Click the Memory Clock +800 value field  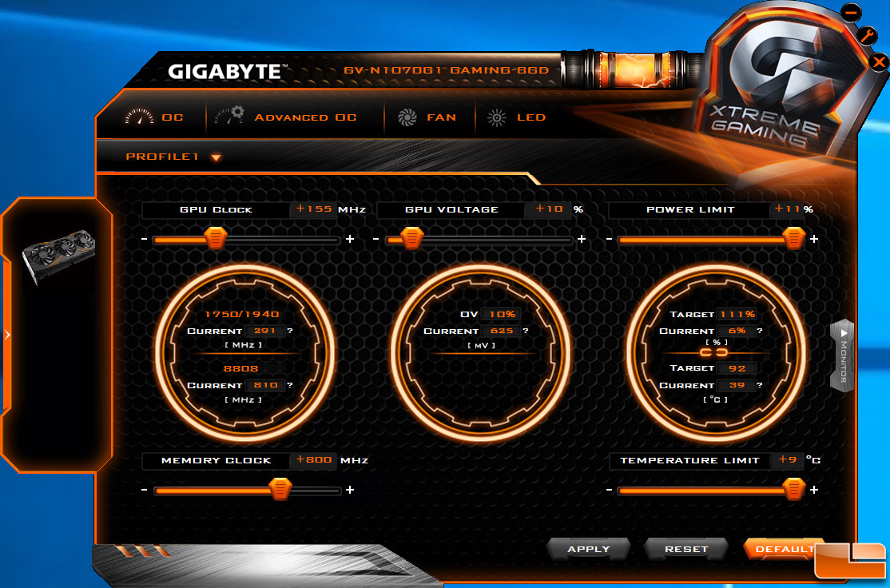point(313,459)
